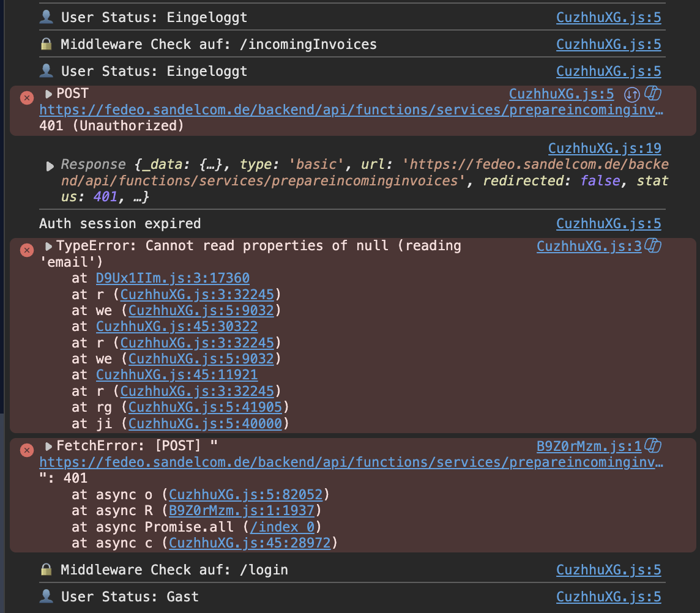
Task: Click the red error icon beside POST request
Action: [27, 98]
